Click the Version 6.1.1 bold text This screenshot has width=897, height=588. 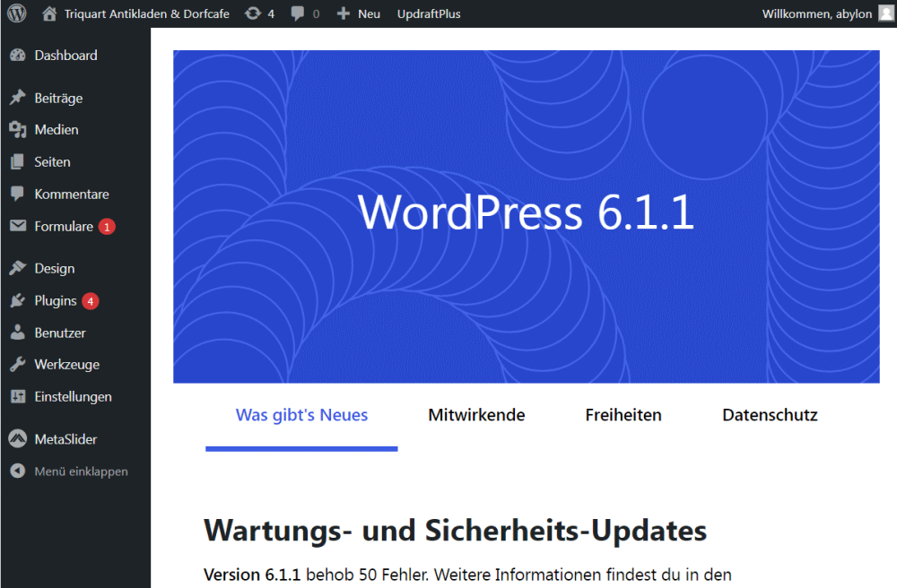(x=252, y=575)
